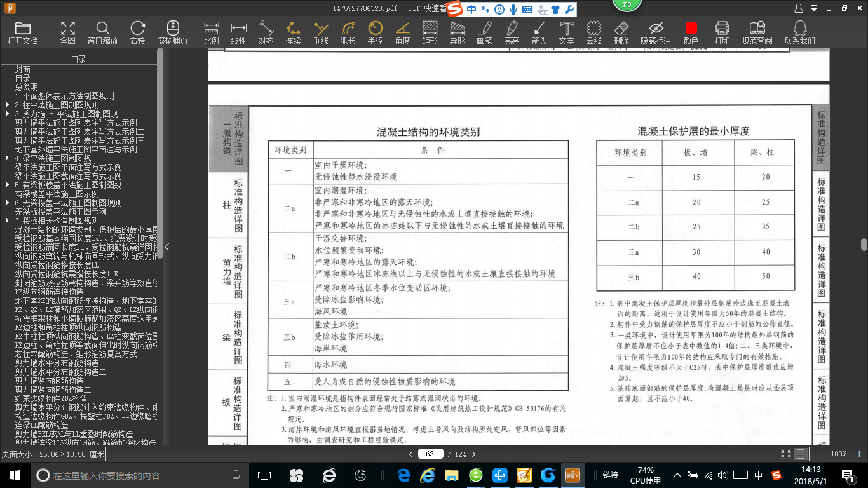Image resolution: width=868 pixels, height=488 pixels.
Task: Open 规范查阅 standards lookup
Action: click(757, 32)
